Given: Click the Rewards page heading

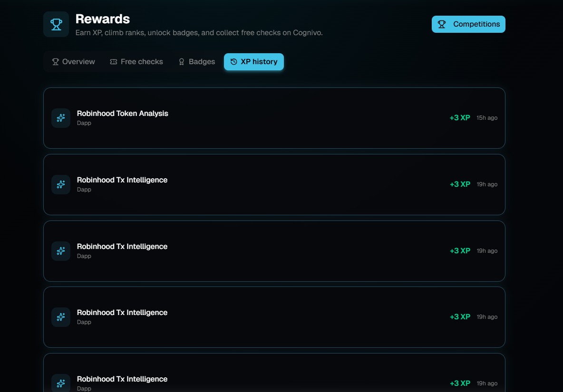Looking at the screenshot, I should coord(103,19).
